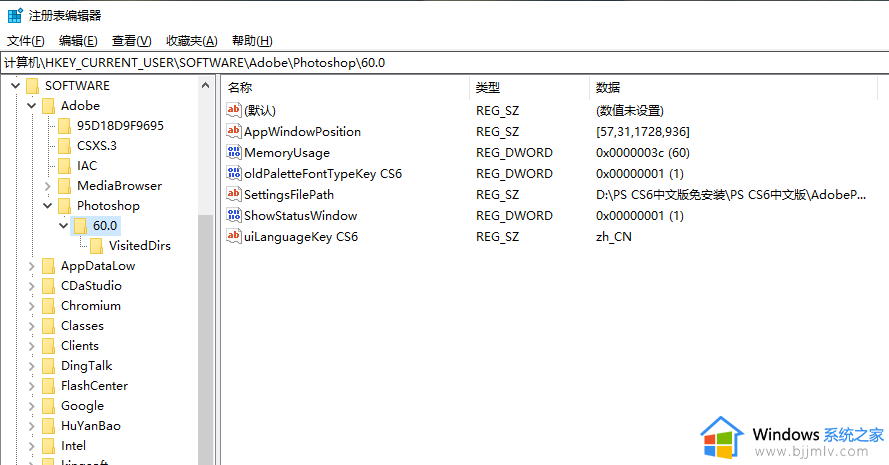Click the tree pane scroll up arrow
The width and height of the screenshot is (889, 465).
coord(205,86)
